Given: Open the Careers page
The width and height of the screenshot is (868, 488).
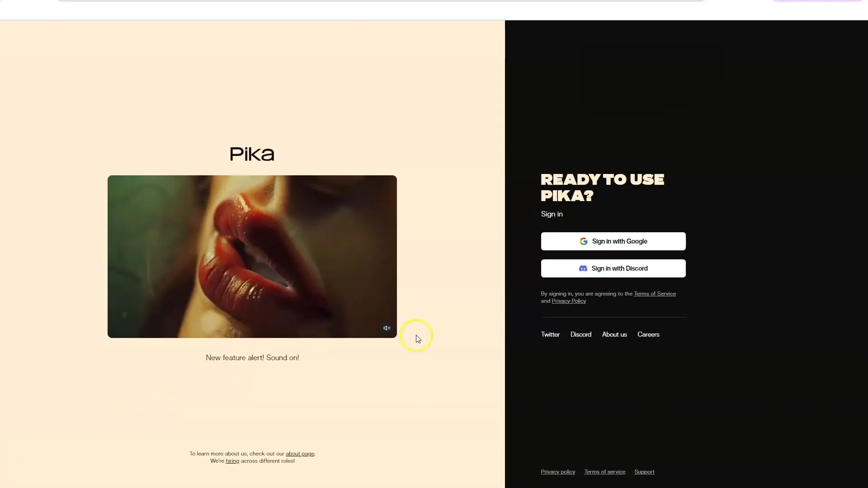Looking at the screenshot, I should point(649,334).
